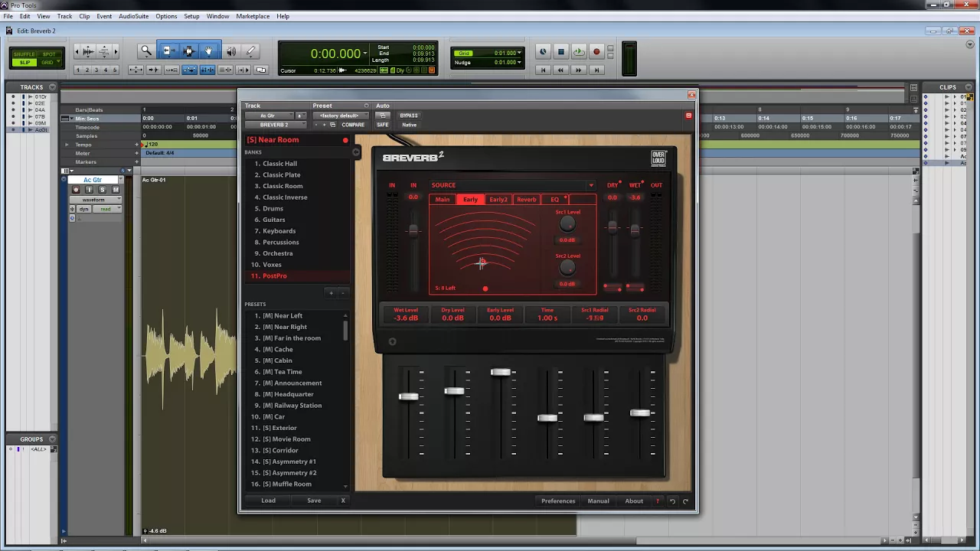
Task: Click the Breverb IN level fader handle
Action: point(413,230)
